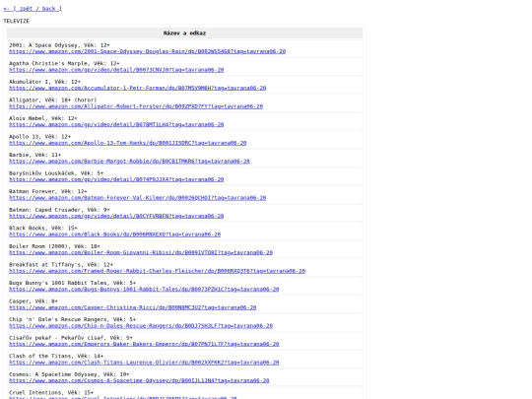Open the Alois Nebel Amazon link
The image size is (532, 399).
pos(116,125)
